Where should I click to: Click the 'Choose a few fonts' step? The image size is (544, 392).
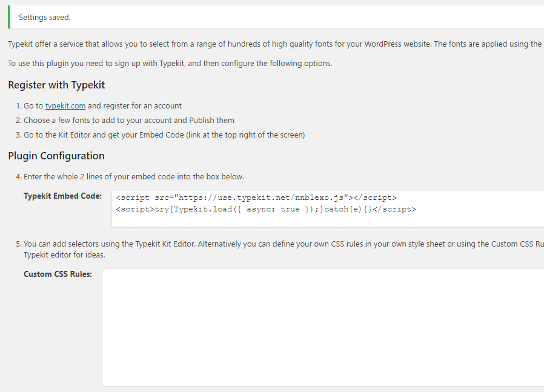pos(128,121)
